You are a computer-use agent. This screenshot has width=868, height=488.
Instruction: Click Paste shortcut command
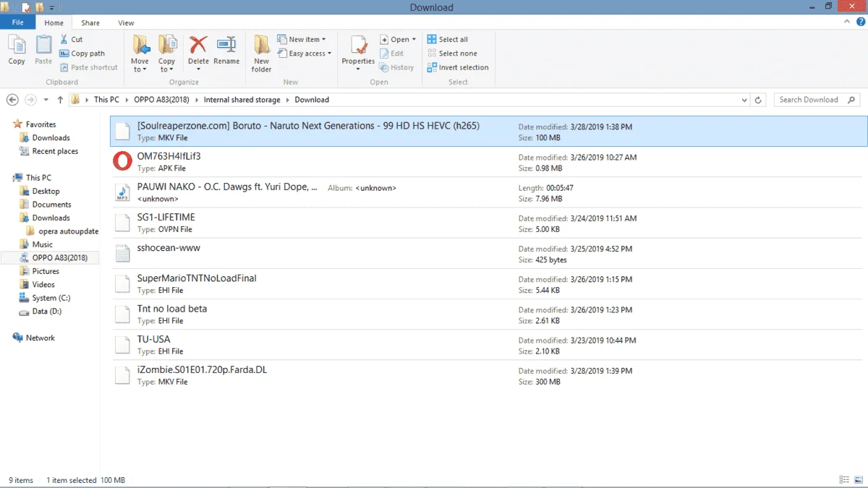coord(89,67)
